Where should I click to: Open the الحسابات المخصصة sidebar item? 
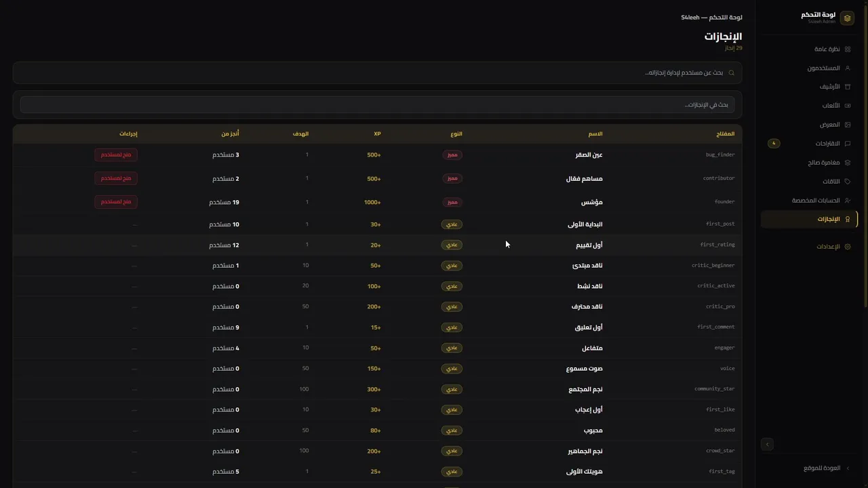(815, 201)
